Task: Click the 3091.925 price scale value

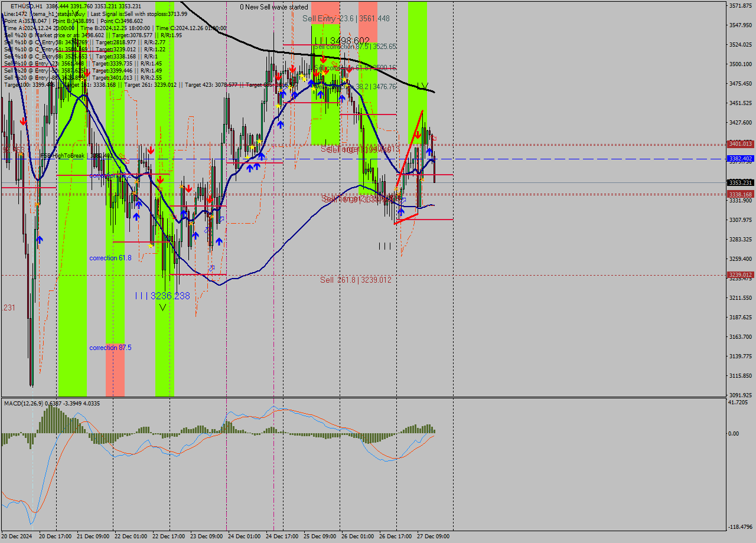Action: (740, 395)
